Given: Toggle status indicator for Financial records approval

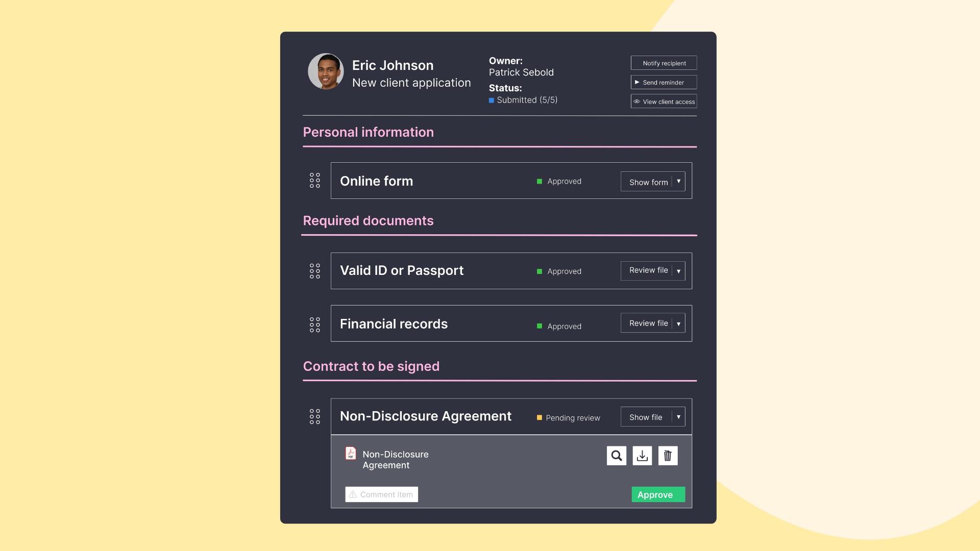Looking at the screenshot, I should pyautogui.click(x=539, y=325).
